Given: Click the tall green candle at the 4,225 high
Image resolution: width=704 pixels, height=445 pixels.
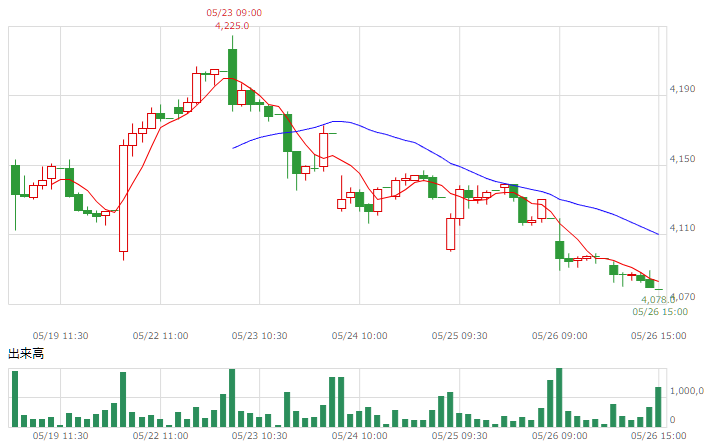Looking at the screenshot, I should coord(232,76).
